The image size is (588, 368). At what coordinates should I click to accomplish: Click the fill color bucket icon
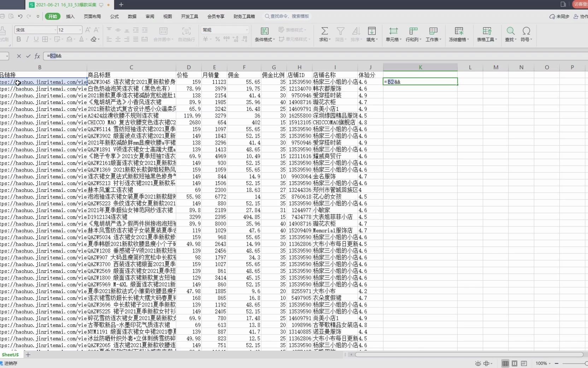point(69,39)
